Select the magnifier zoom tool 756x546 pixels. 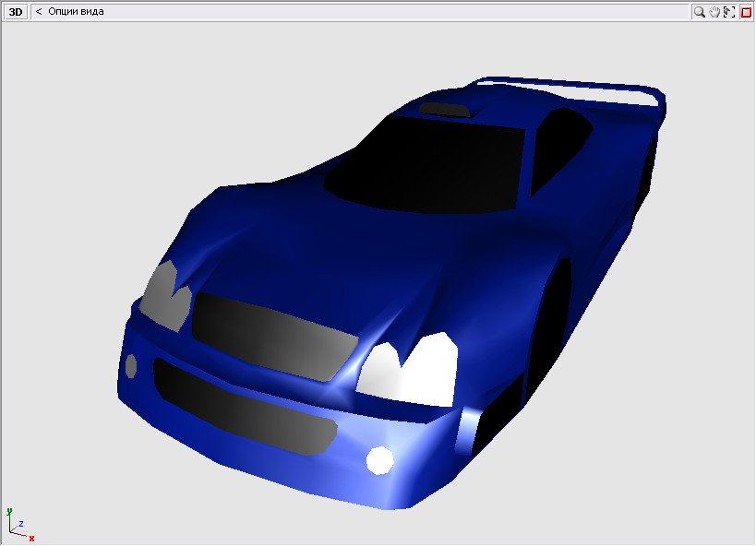click(x=699, y=12)
